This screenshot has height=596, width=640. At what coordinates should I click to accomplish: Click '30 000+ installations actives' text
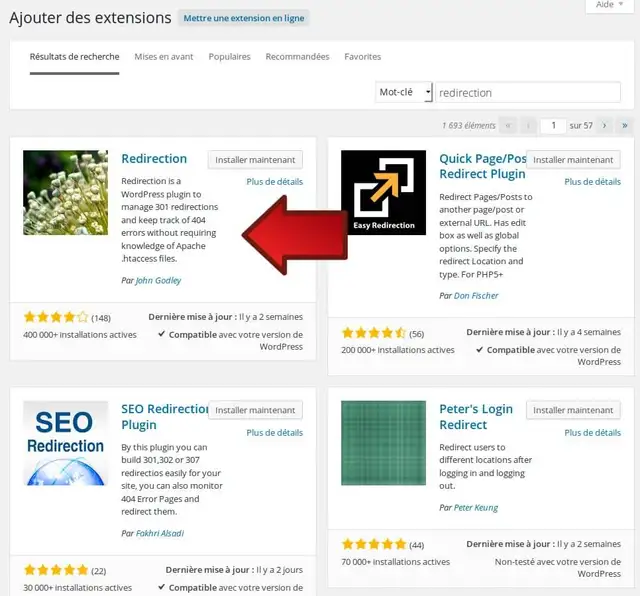pos(78,588)
